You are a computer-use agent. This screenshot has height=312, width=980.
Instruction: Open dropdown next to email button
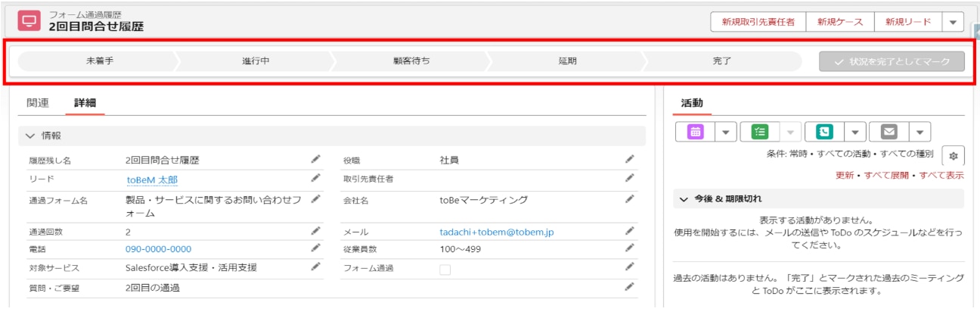[x=919, y=132]
